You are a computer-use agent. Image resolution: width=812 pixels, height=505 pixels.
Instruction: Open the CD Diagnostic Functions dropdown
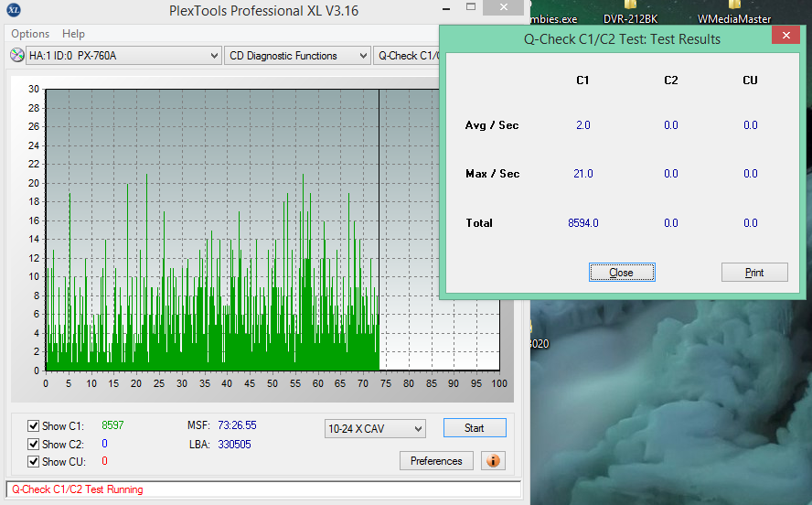[x=297, y=56]
